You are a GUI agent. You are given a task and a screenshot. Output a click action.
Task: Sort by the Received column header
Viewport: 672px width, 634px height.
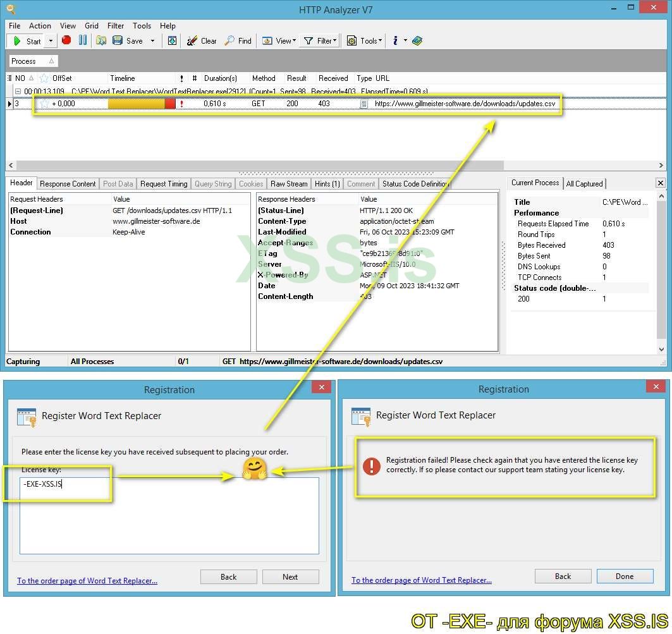coord(333,78)
